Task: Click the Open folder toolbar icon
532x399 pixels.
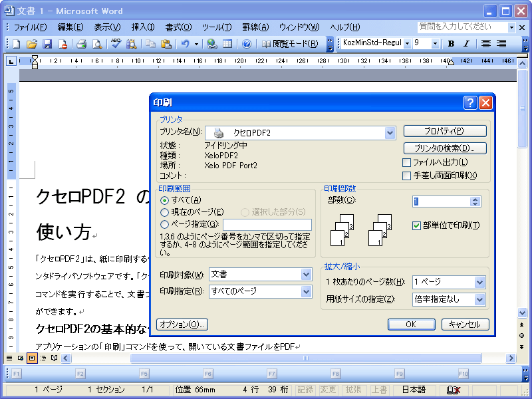Action: coord(31,44)
